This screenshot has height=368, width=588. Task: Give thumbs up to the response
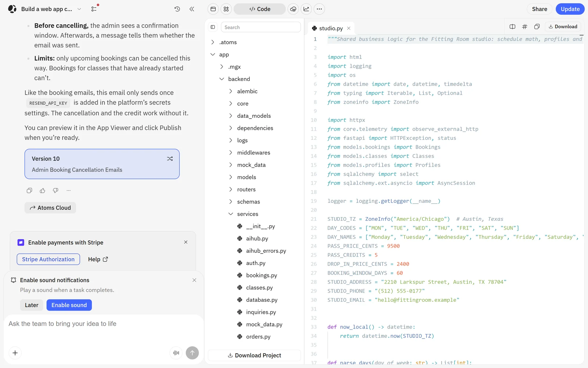[x=43, y=190]
